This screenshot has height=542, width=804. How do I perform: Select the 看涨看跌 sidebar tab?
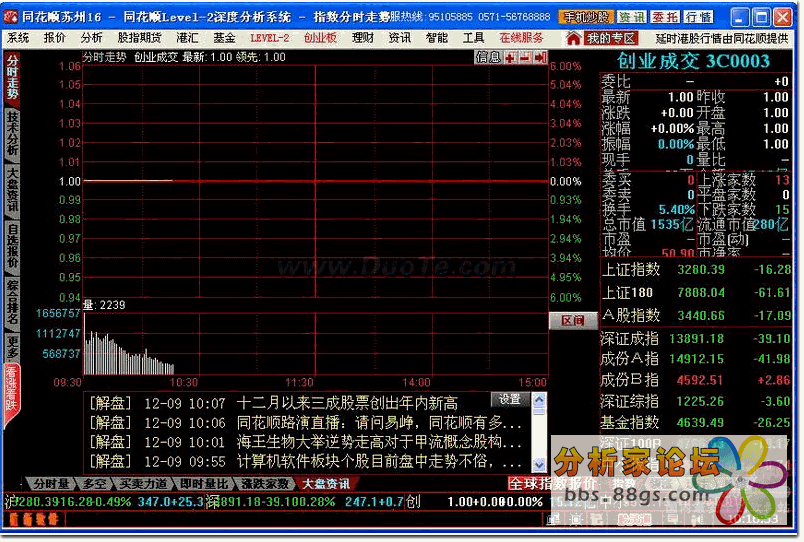pyautogui.click(x=12, y=392)
